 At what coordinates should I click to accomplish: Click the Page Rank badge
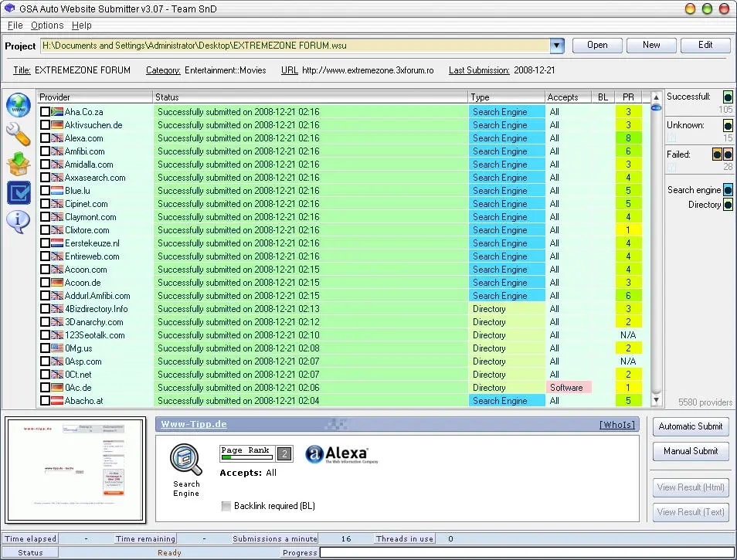(x=256, y=453)
